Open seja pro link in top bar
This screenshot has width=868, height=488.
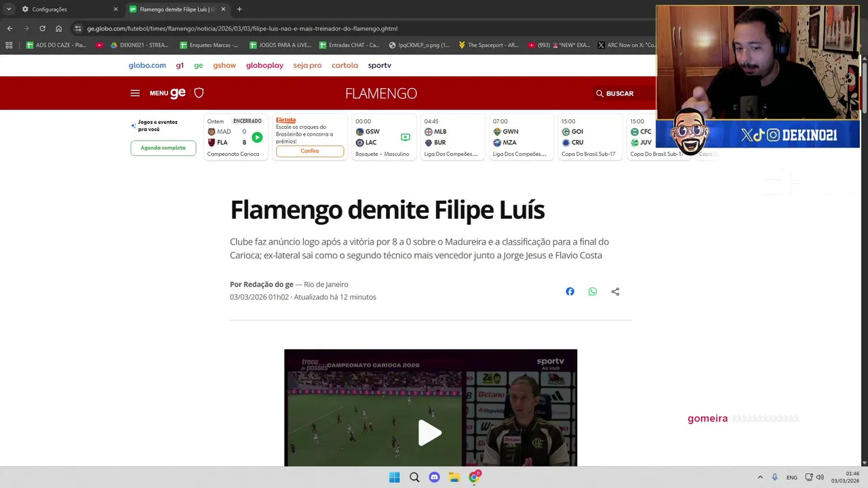pos(307,65)
